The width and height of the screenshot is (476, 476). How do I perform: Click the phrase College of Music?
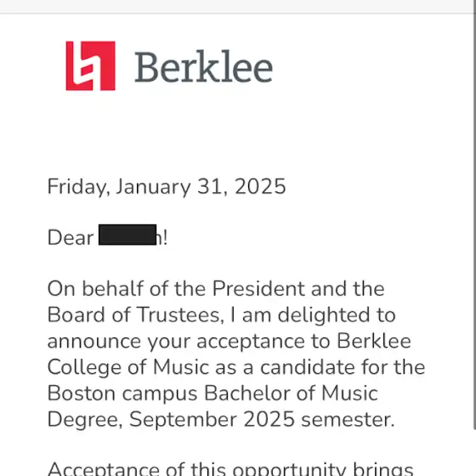pyautogui.click(x=128, y=367)
